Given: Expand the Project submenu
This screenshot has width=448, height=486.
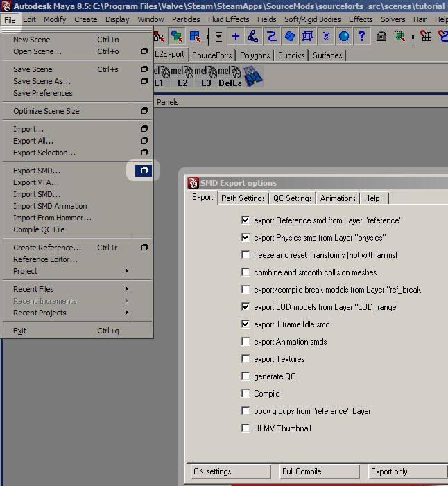Looking at the screenshot, I should pos(69,271).
